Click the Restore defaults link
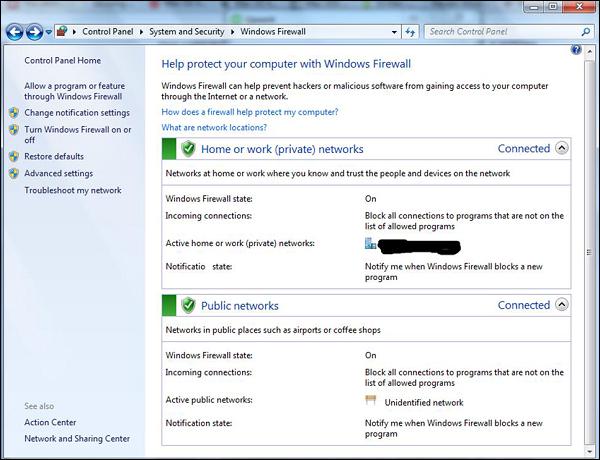 click(x=54, y=157)
